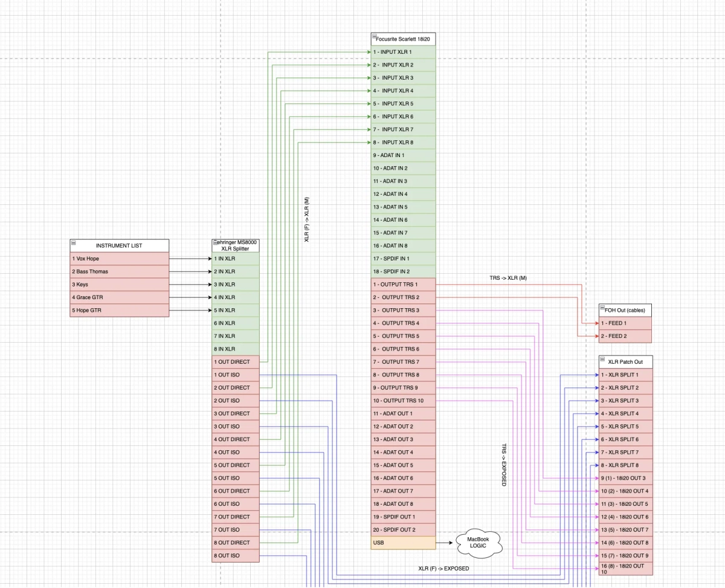
Task: Collapse the Focusrite Scarlett 18i20 container
Action: [x=374, y=36]
